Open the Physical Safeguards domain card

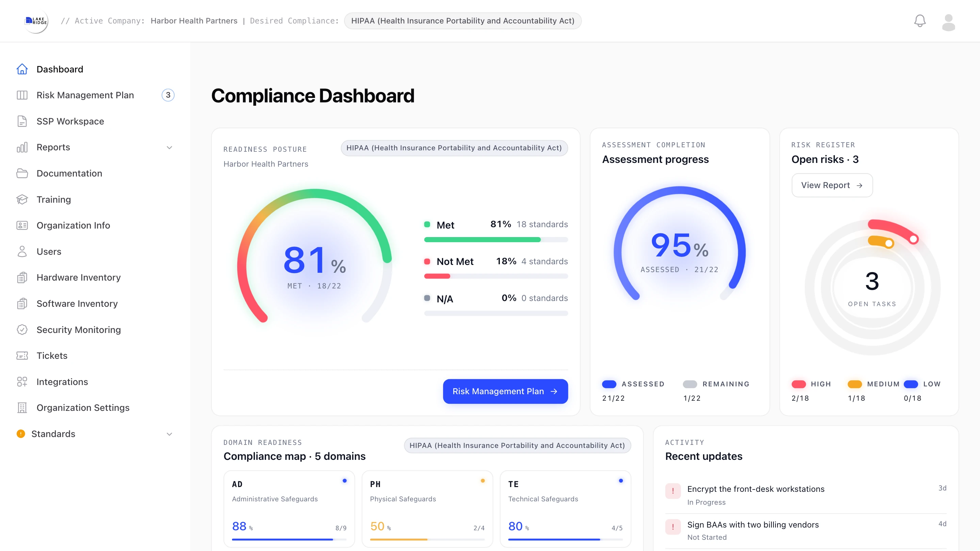pyautogui.click(x=427, y=509)
